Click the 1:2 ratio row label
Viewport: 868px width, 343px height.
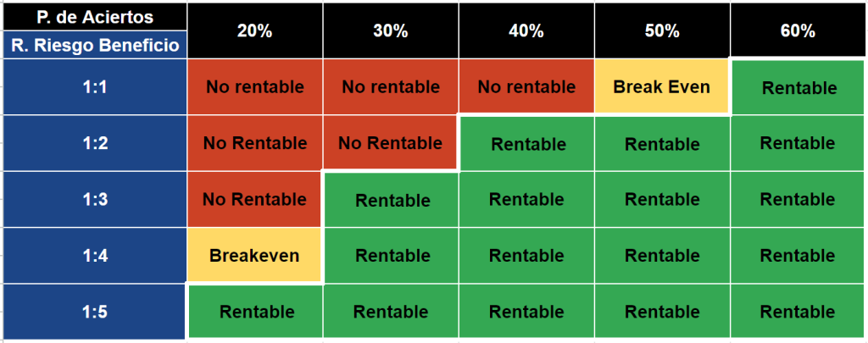(x=94, y=143)
